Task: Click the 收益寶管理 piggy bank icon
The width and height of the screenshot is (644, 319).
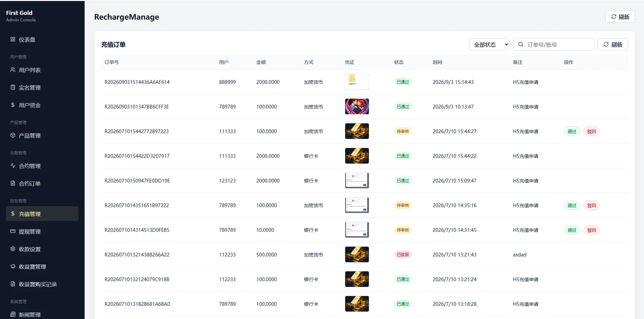Action: point(13,266)
